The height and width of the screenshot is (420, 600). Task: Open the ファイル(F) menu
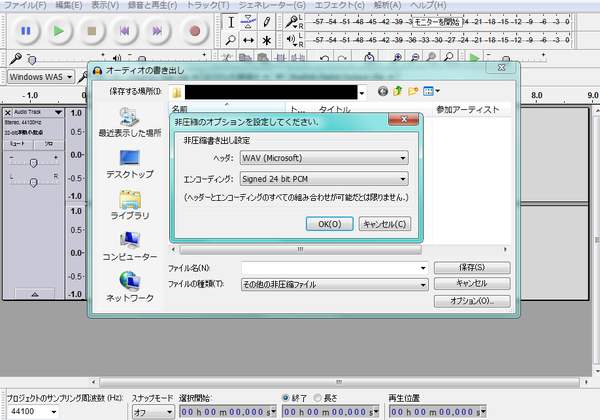pos(25,5)
